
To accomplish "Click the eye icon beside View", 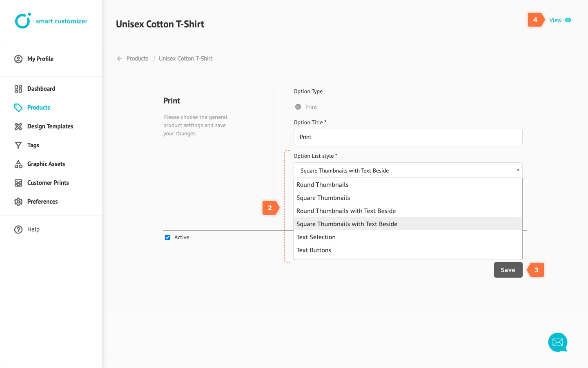I will click(568, 20).
